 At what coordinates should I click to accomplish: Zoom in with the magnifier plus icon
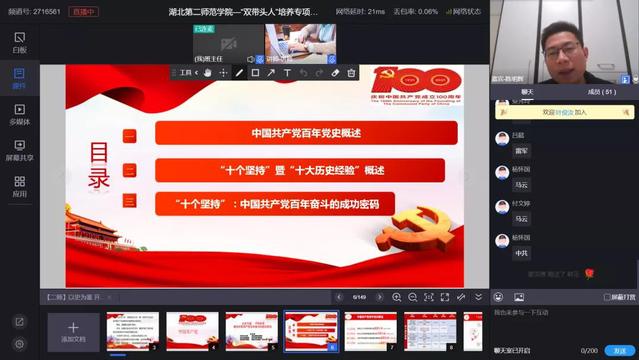click(396, 297)
